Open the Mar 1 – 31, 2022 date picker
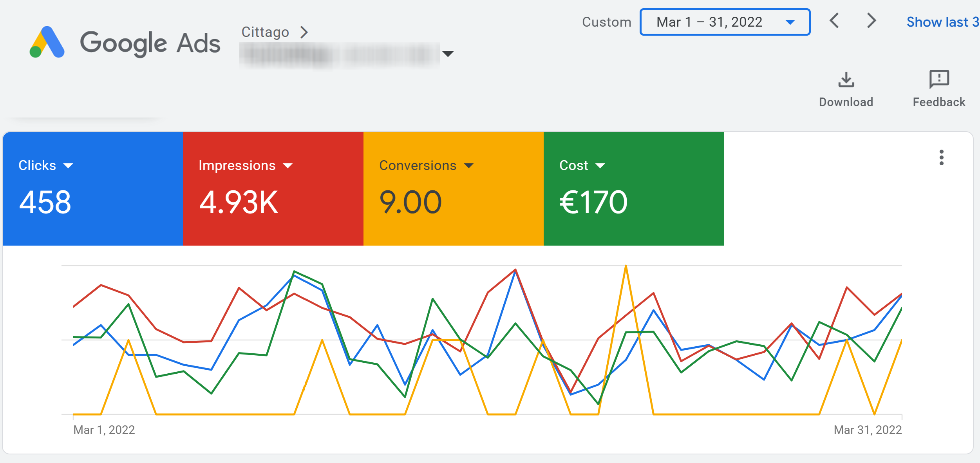 point(725,22)
